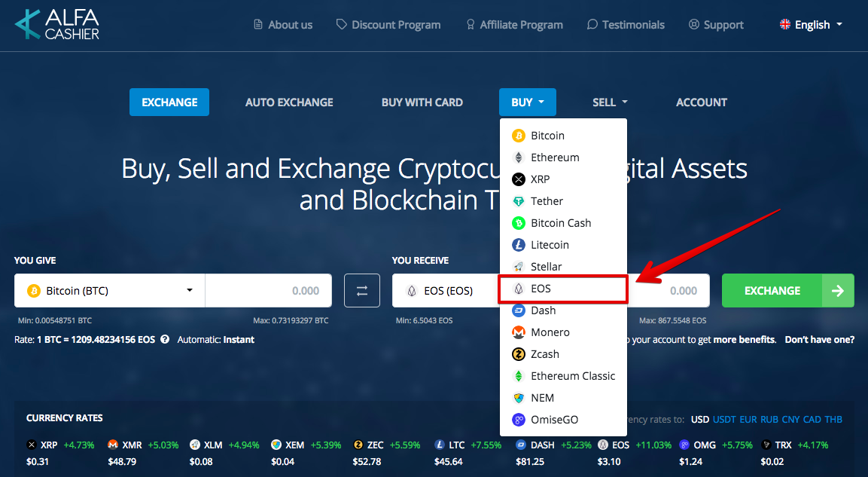Open the AUTO EXCHANGE tab
This screenshot has height=477, width=868.
290,102
